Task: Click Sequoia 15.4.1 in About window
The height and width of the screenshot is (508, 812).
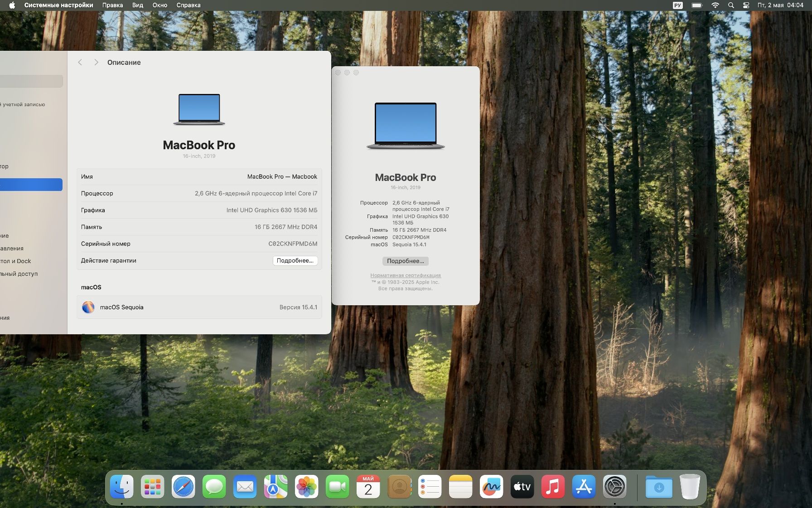Action: click(x=409, y=244)
